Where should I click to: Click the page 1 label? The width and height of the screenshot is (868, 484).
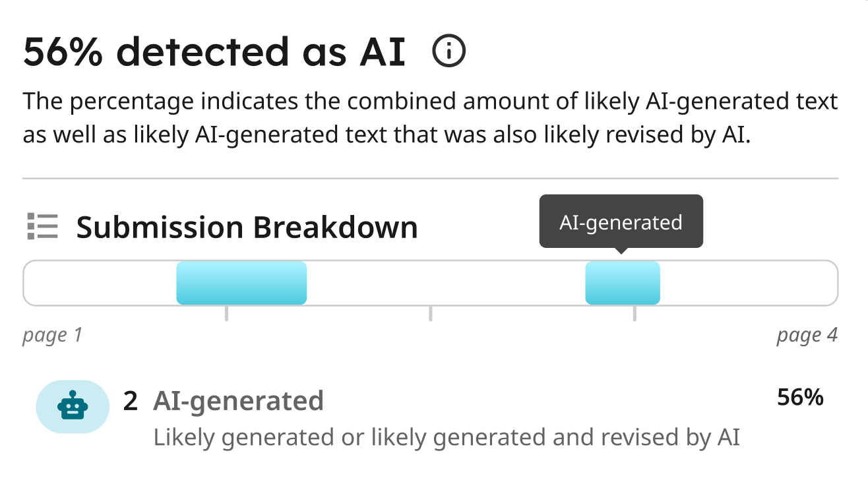pyautogui.click(x=53, y=335)
